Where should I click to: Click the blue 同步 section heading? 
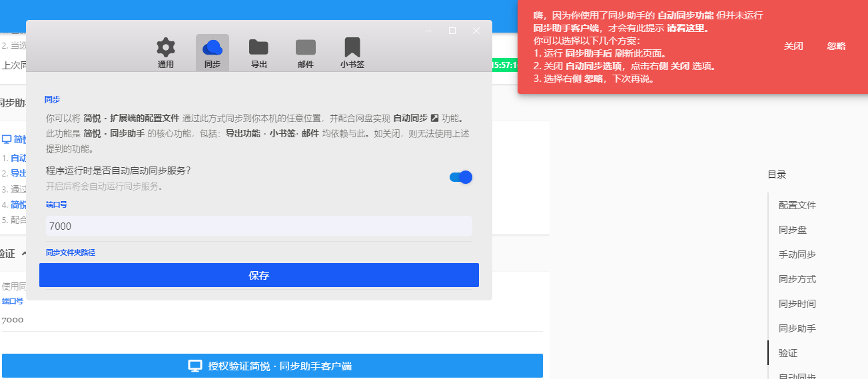53,99
